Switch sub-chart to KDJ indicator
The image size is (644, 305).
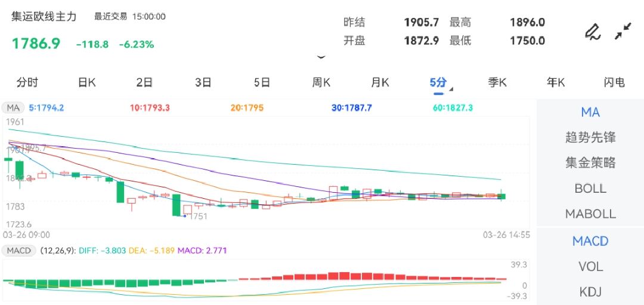point(590,292)
